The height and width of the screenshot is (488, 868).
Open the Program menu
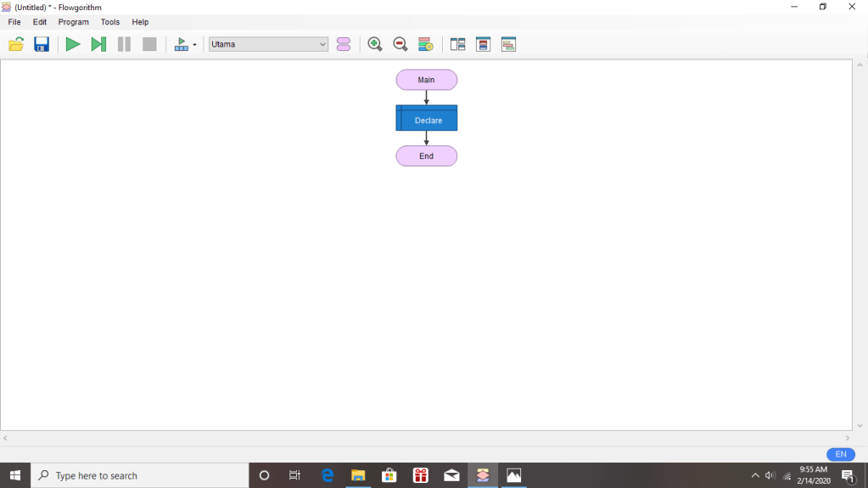click(74, 22)
